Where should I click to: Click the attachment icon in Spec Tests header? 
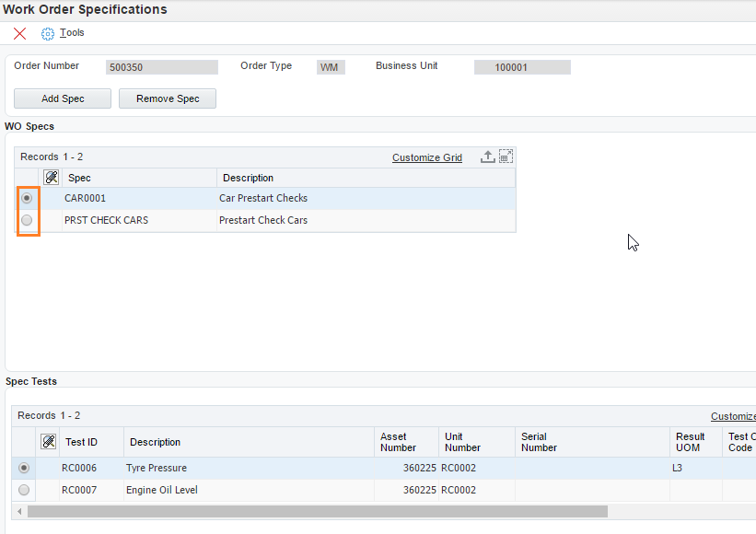pos(49,442)
